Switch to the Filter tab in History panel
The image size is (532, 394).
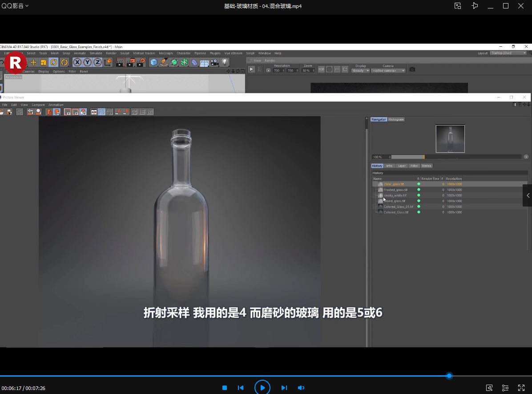(x=414, y=166)
